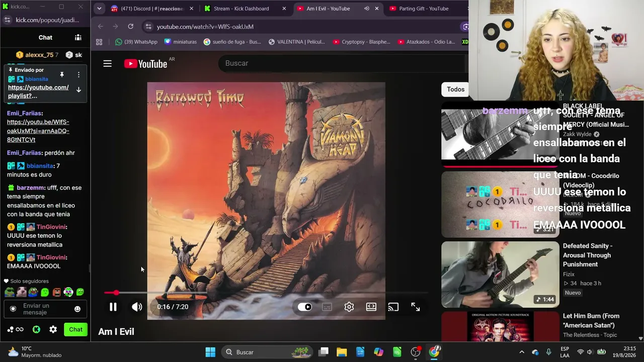
Task: Close the Discord tab
Action: [x=191, y=9]
